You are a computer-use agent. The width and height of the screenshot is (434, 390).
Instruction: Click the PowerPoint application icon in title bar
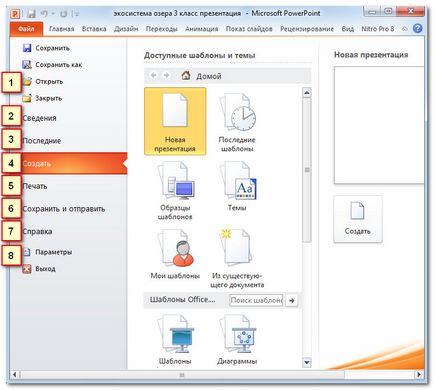15,14
